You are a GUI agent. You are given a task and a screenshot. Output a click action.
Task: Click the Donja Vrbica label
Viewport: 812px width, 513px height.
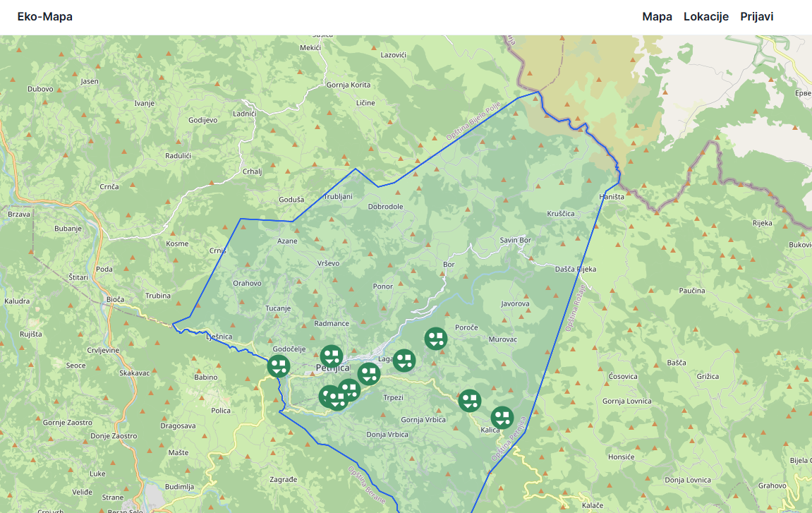[387, 435]
